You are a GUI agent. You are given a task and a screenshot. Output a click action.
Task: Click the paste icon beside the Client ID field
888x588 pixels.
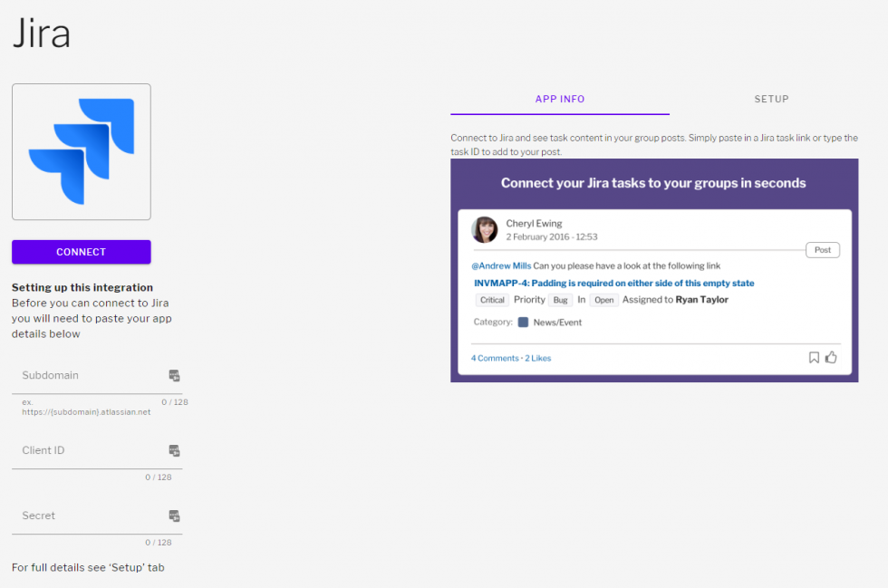pos(173,450)
